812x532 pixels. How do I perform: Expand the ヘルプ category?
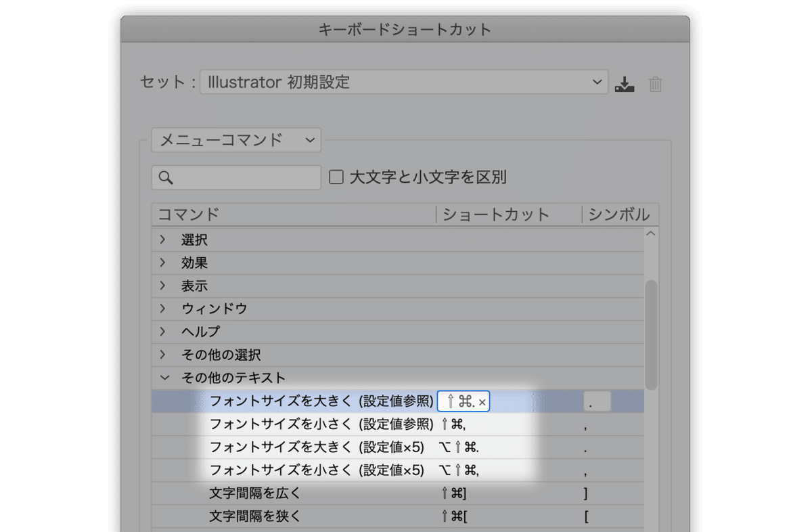tap(162, 332)
